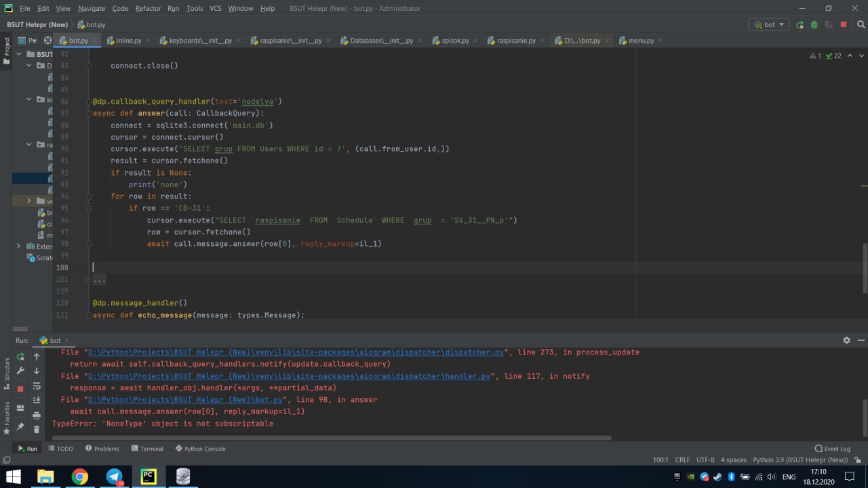Rerun bot in the Run panel
This screenshot has height=488, width=868.
(x=20, y=356)
